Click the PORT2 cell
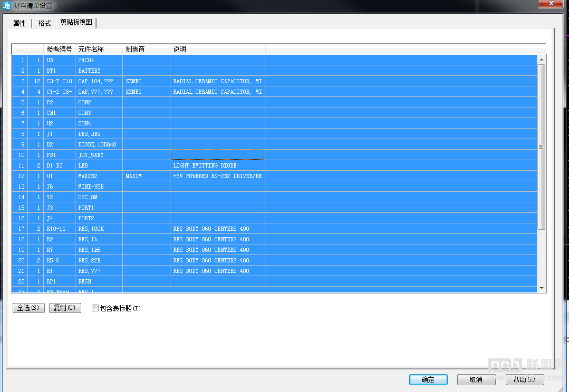569x392 pixels. pyautogui.click(x=99, y=218)
